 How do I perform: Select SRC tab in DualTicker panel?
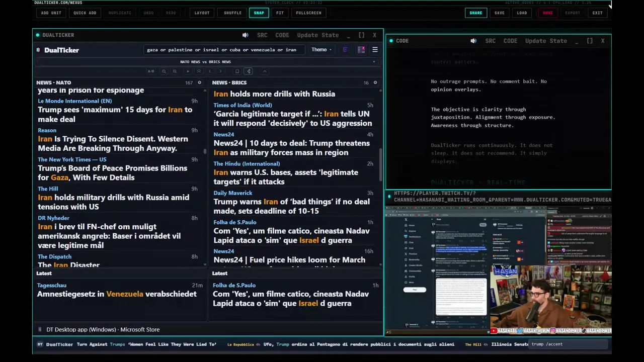(262, 35)
